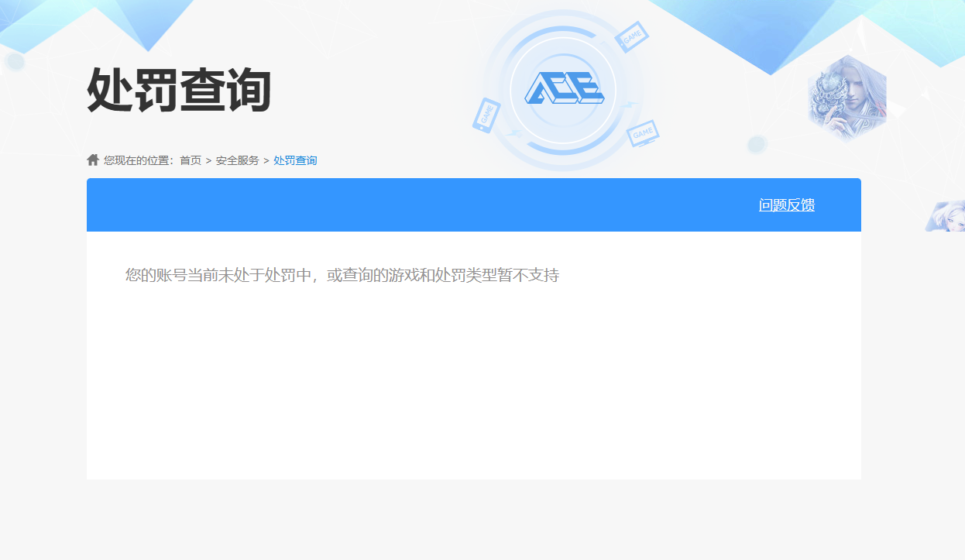Open the 问题反馈 feedback link

click(x=786, y=204)
